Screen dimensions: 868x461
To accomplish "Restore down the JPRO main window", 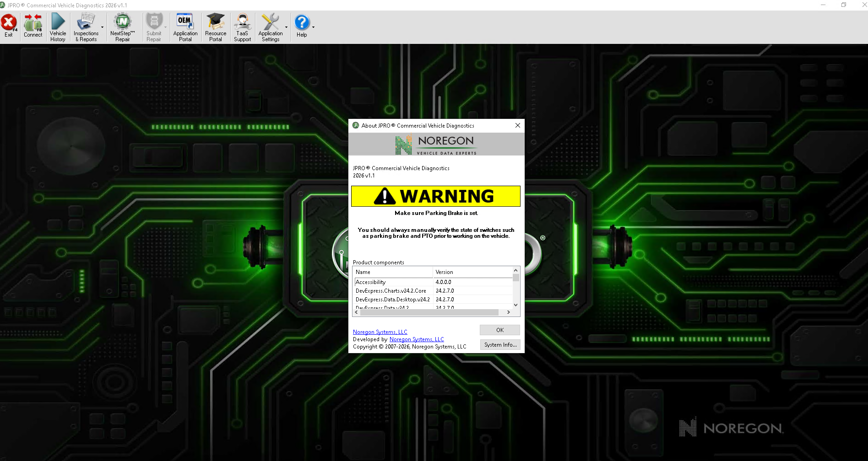I will [844, 5].
